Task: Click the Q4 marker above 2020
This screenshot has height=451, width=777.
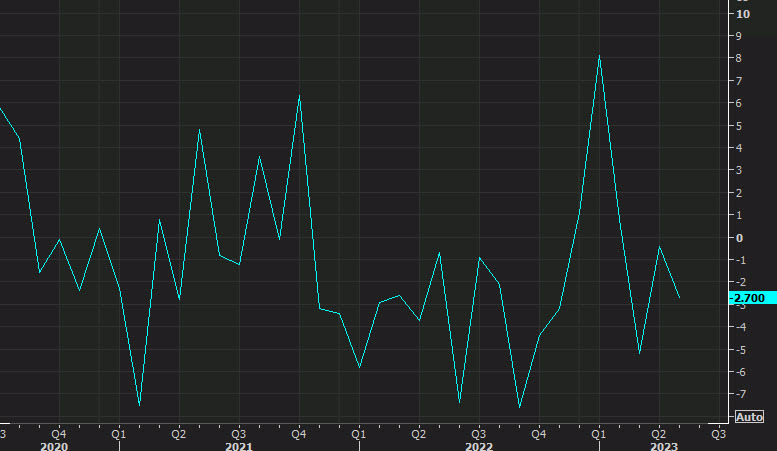Action: click(58, 434)
